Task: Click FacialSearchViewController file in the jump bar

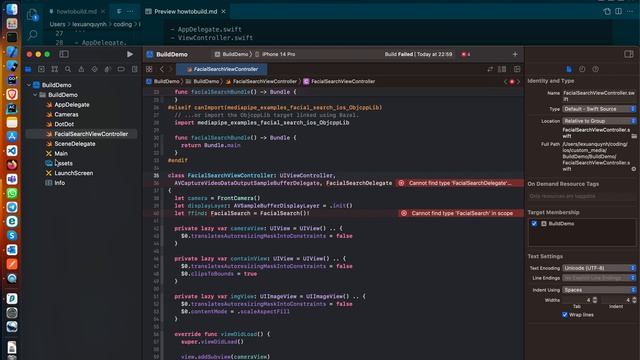Action: click(x=261, y=82)
